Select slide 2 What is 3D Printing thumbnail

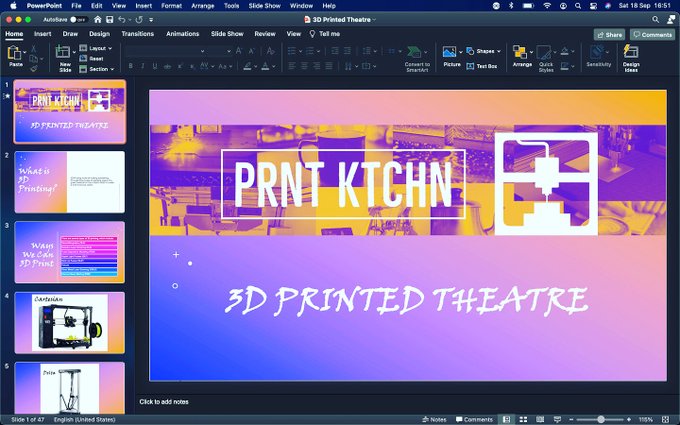(x=70, y=182)
